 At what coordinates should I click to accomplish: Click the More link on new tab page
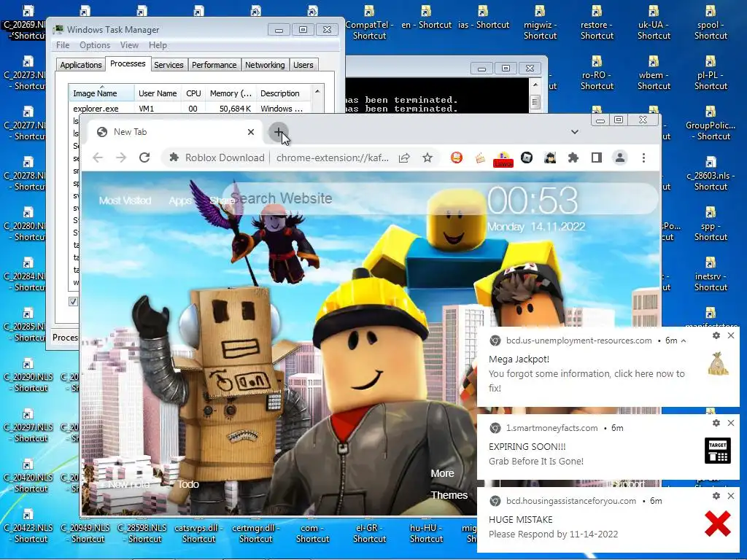tap(442, 473)
